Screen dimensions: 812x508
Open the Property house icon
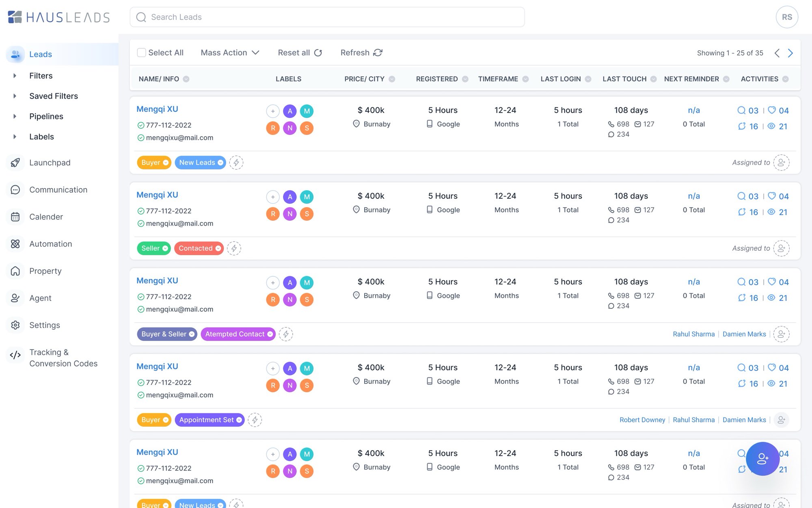[15, 271]
